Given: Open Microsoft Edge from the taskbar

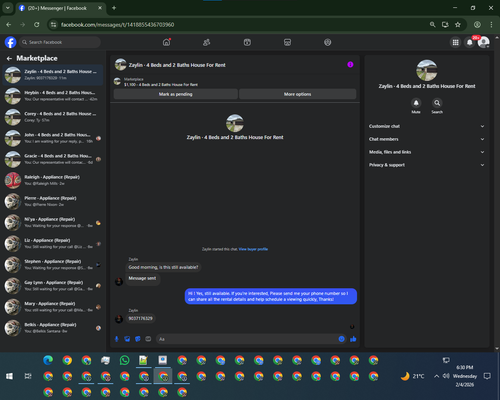Looking at the screenshot, I should pos(48,360).
